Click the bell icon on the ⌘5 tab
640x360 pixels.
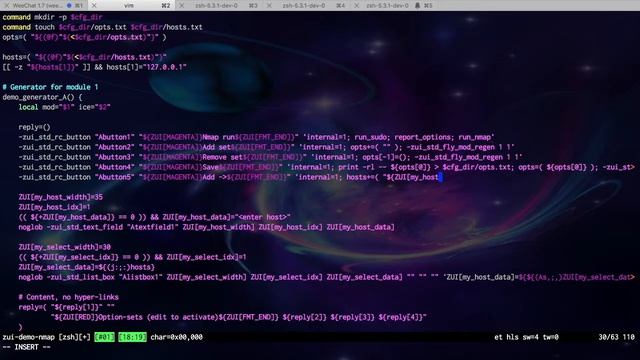click(x=417, y=5)
